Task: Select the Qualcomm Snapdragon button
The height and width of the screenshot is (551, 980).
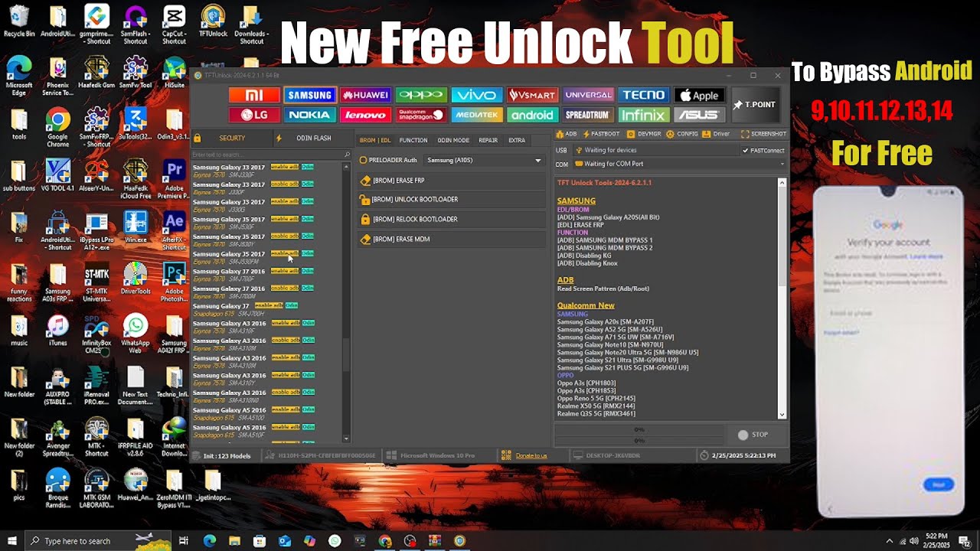Action: click(421, 115)
